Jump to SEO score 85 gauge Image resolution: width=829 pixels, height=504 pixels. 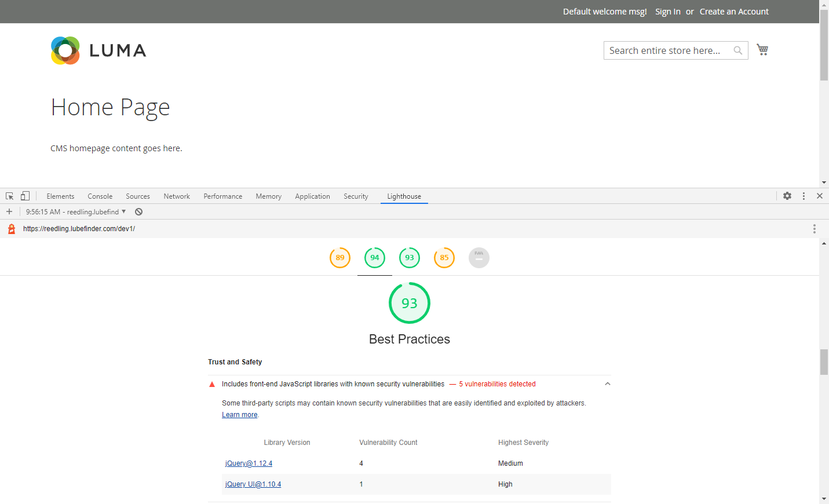click(444, 258)
